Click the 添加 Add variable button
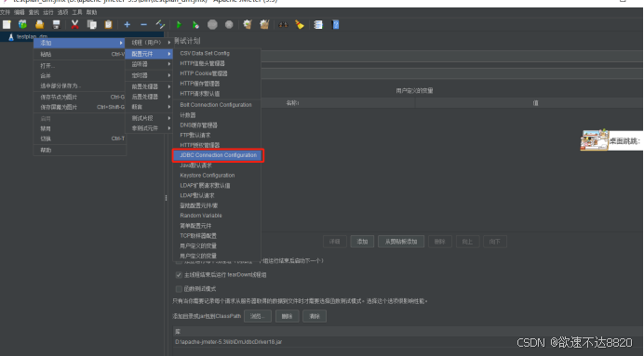The width and height of the screenshot is (644, 356). point(362,242)
